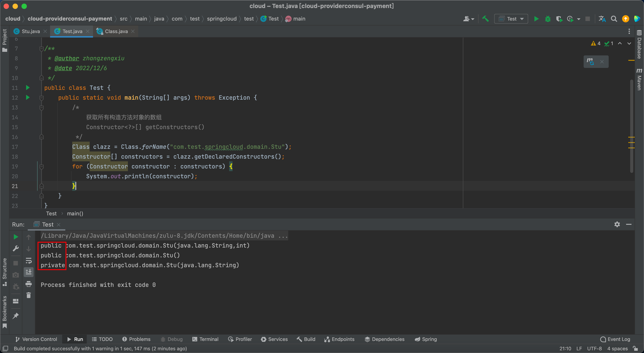The height and width of the screenshot is (353, 644).
Task: Open the Terminal tool window
Action: click(x=205, y=339)
